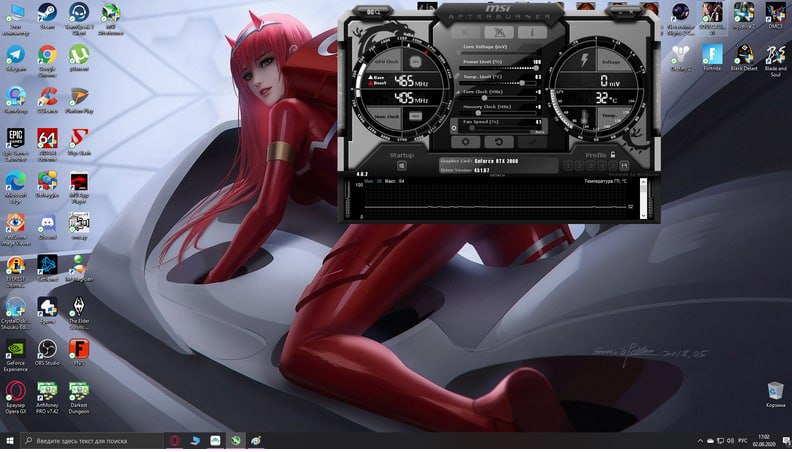The image size is (792, 452).
Task: Open uTorrent desktop shortcut
Action: pyautogui.click(x=79, y=59)
